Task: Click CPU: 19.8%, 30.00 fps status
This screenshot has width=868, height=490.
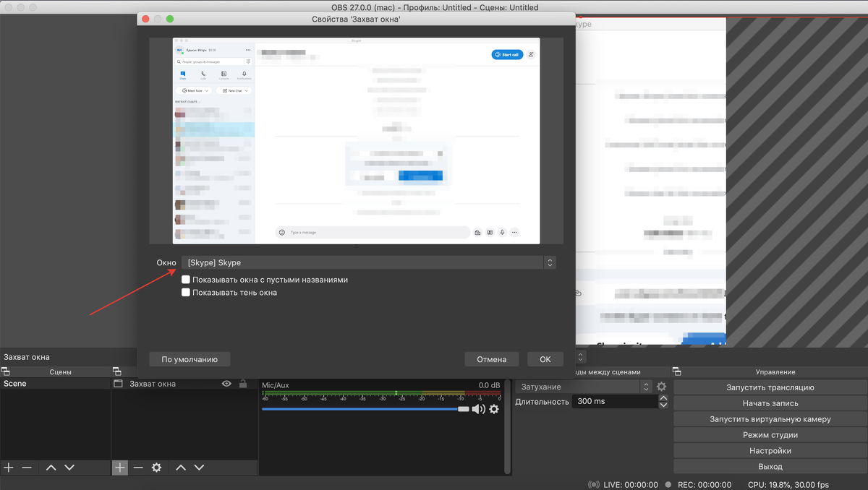Action: 788,484
